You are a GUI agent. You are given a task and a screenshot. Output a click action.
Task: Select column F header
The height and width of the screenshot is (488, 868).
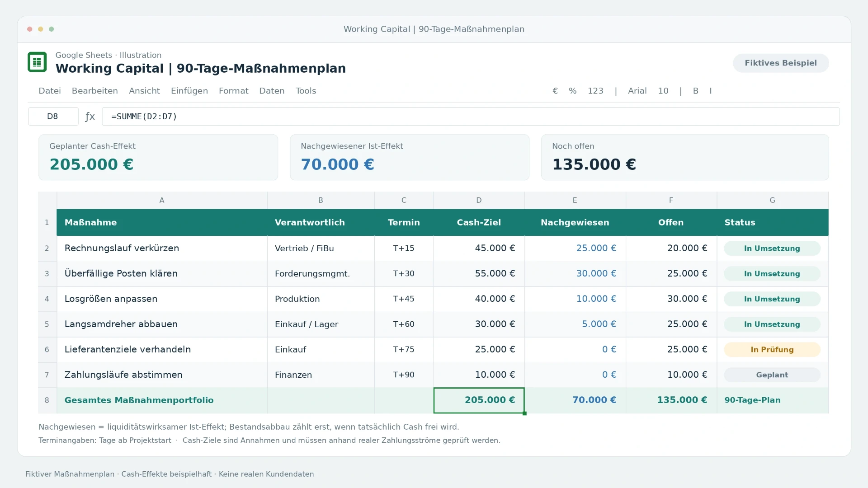671,200
